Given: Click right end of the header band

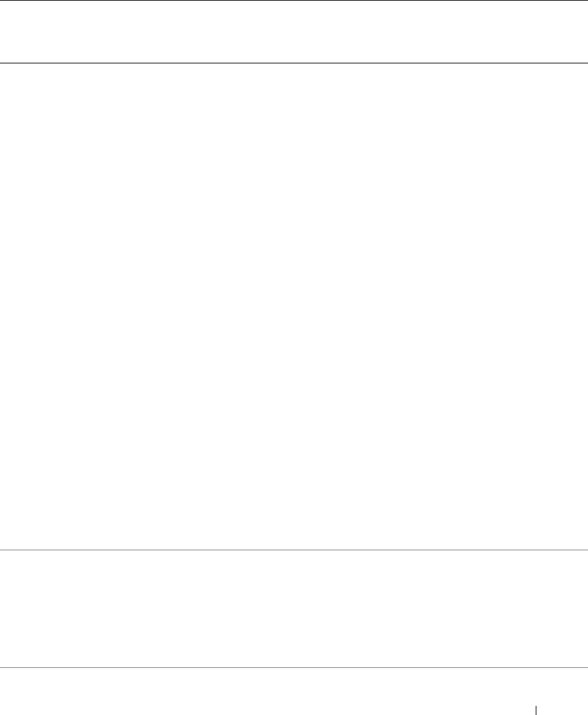Looking at the screenshot, I should point(568,31).
